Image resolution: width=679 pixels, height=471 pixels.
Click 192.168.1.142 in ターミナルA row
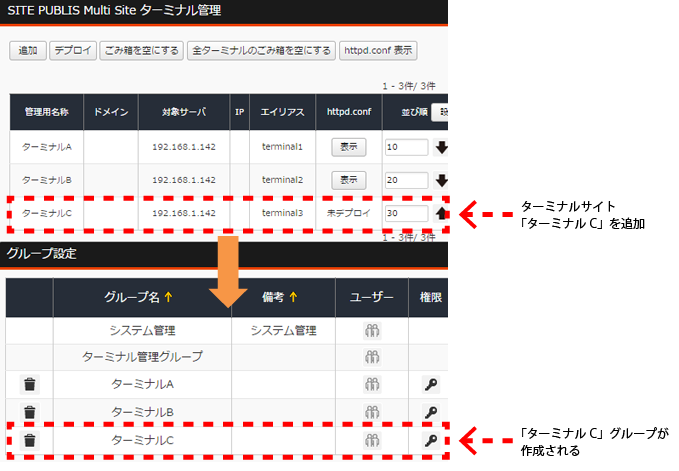click(x=184, y=147)
